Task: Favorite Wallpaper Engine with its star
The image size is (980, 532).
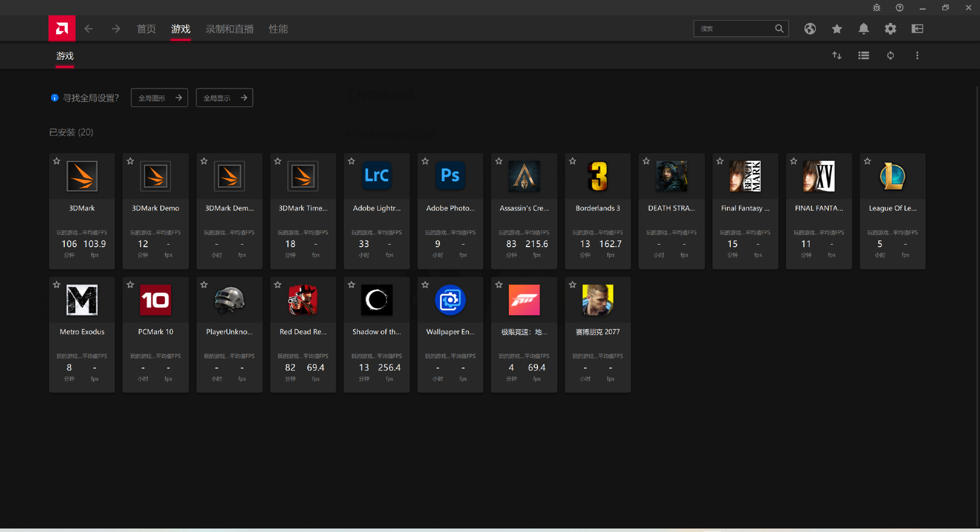Action: tap(425, 285)
